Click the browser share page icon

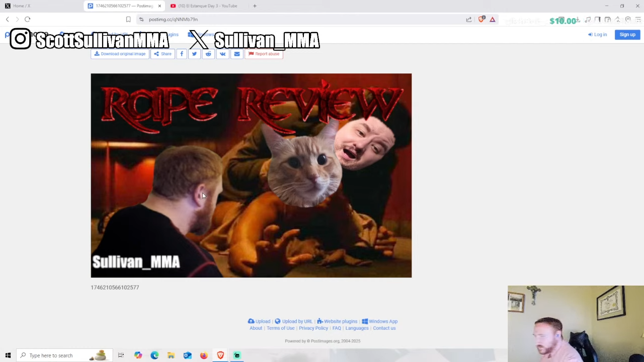[469, 20]
